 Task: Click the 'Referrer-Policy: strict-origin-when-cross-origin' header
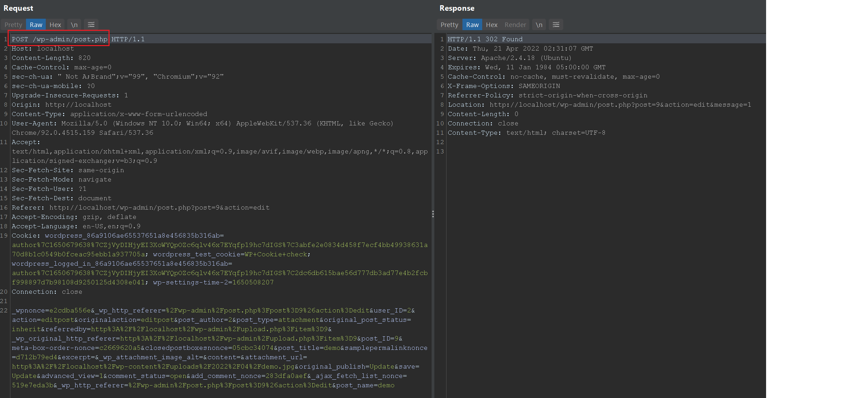click(x=548, y=95)
